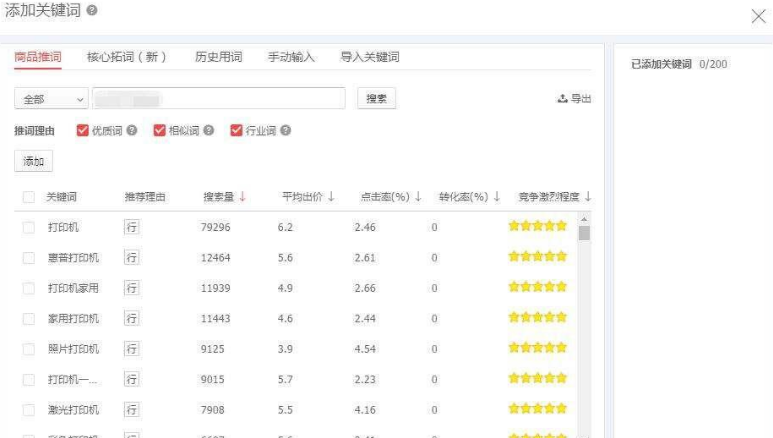Sort by 搜索量 column arrow
Viewport: 773px width, 438px height.
point(243,197)
